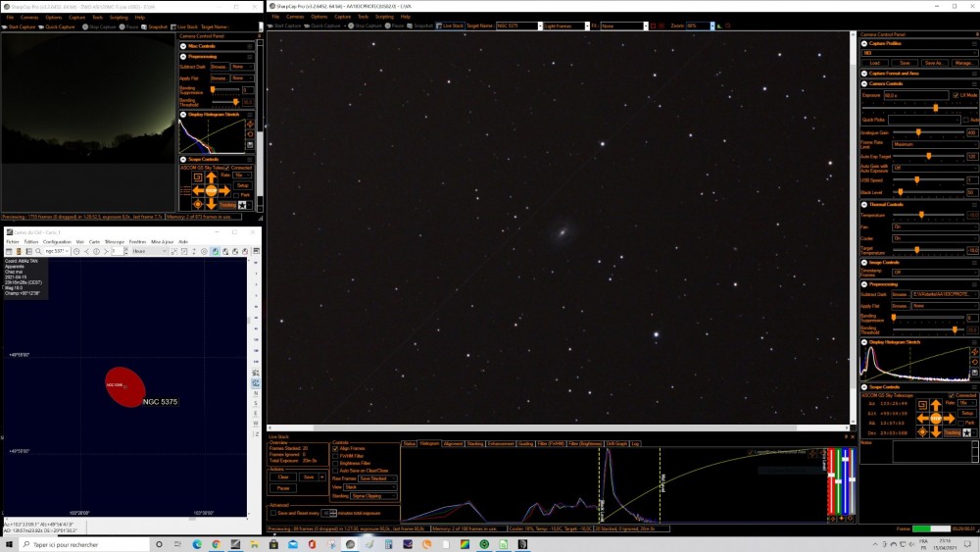Click Black Level slider handle
Viewport: 980px width, 552px height.
point(900,192)
